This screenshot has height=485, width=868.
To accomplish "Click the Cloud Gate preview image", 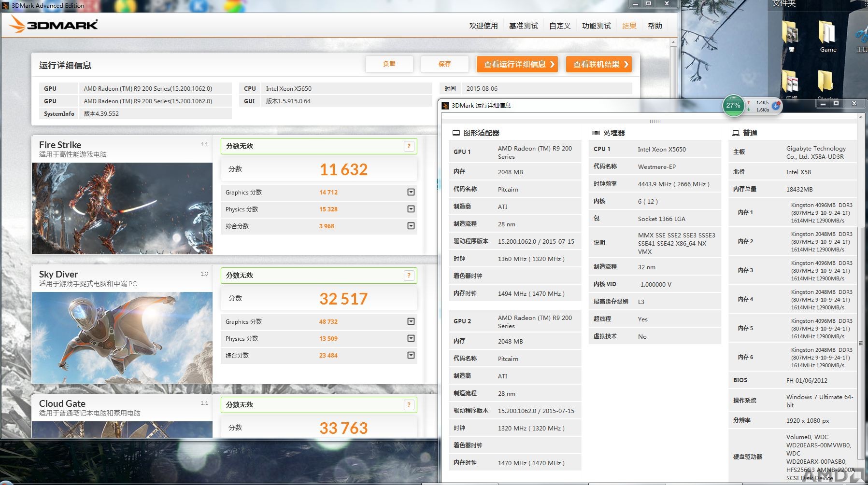I will [x=122, y=430].
